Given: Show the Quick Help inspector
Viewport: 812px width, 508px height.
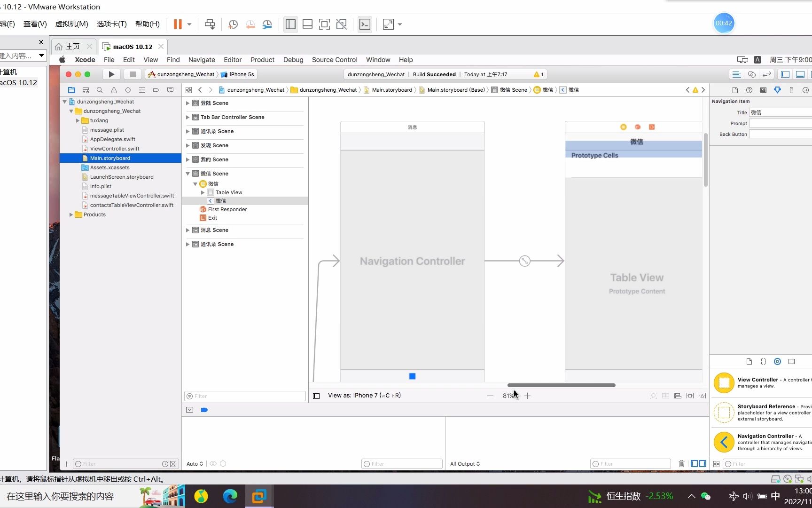Looking at the screenshot, I should coord(749,90).
